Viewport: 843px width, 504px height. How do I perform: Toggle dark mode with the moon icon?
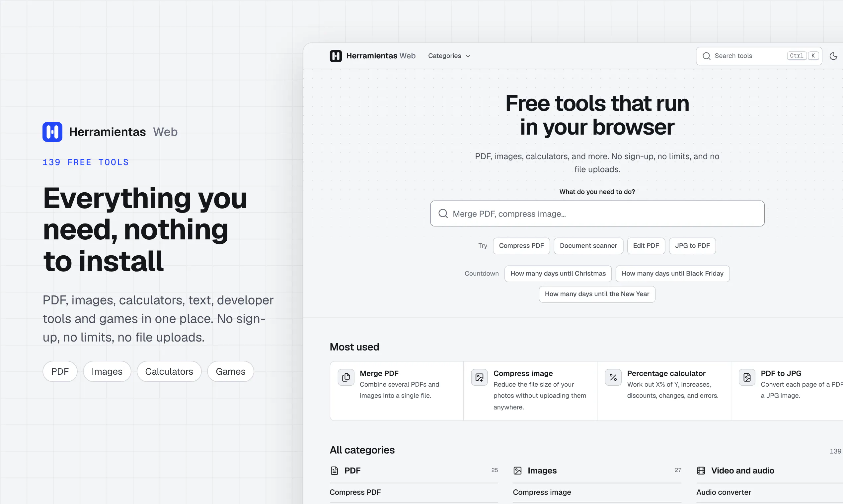tap(833, 56)
